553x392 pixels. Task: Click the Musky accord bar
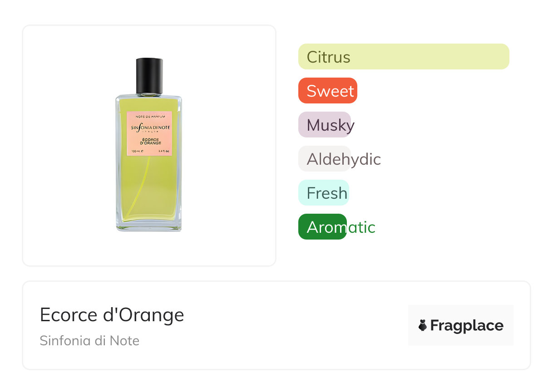pos(325,125)
